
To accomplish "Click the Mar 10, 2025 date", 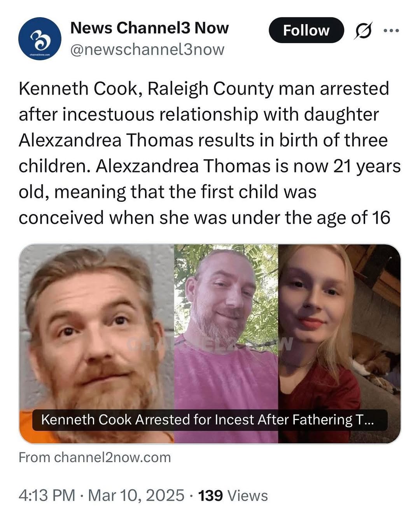I will 136,495.
